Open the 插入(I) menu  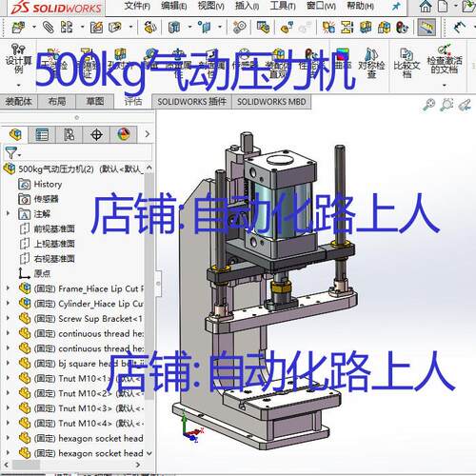(x=247, y=6)
